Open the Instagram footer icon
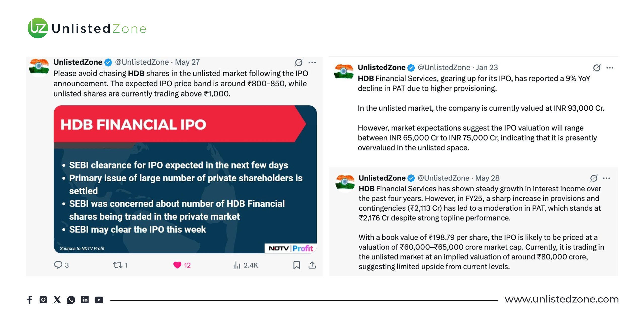Image resolution: width=644 pixels, height=325 pixels. pos(43,300)
